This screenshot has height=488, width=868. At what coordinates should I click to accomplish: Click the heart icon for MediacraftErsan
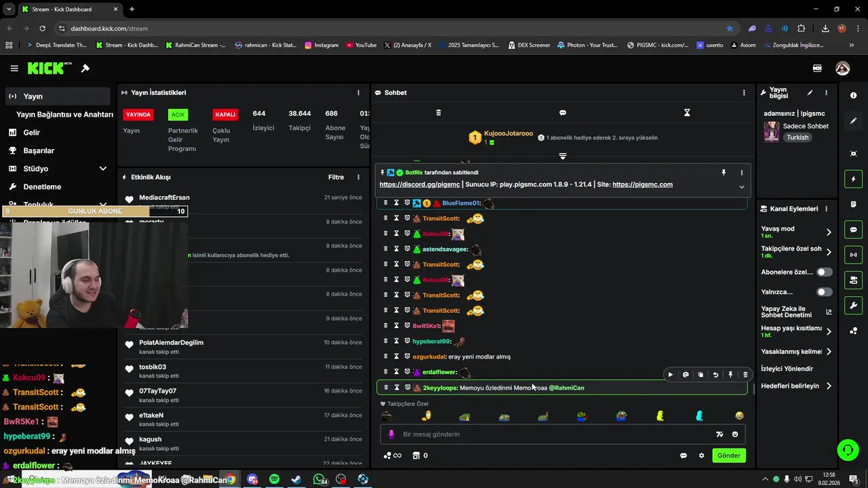click(x=130, y=199)
